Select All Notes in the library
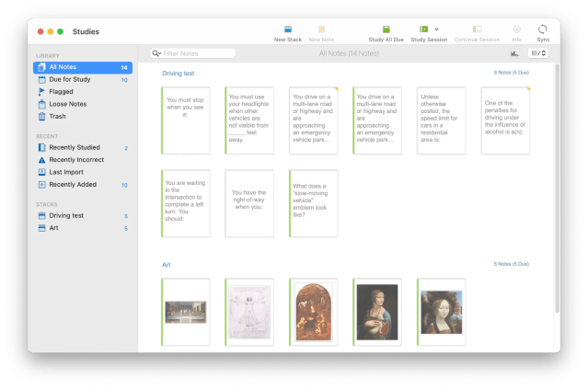This screenshot has height=389, width=588. pos(83,67)
